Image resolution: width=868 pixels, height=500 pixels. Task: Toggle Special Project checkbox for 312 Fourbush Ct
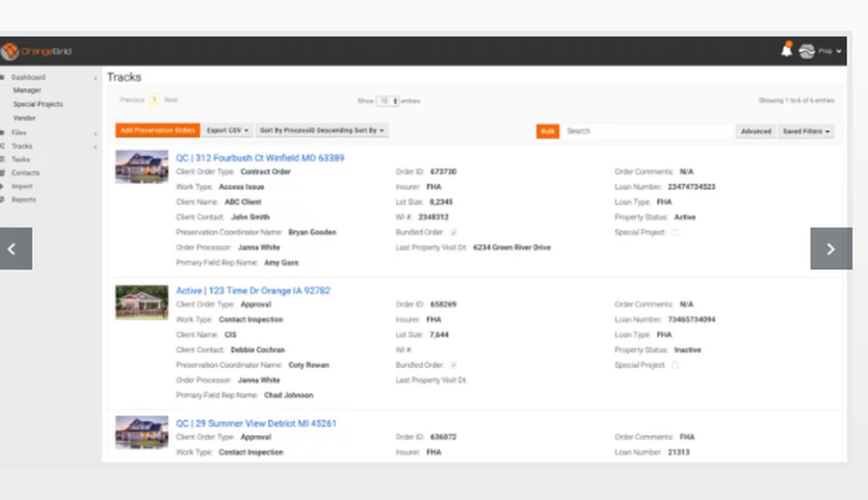pyautogui.click(x=674, y=233)
